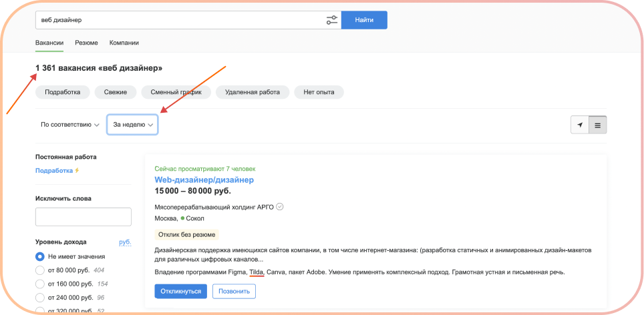Click green metro dot near Сокол
Viewport: 644px width, 315px height.
[182, 218]
